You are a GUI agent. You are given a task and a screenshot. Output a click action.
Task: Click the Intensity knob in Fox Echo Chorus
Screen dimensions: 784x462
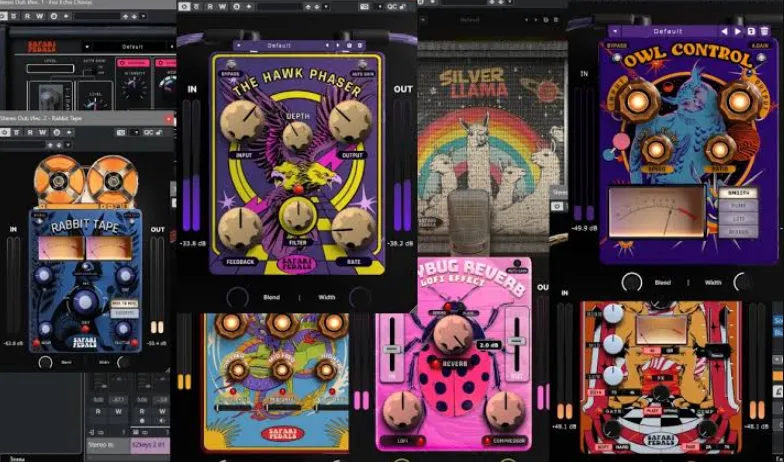(x=134, y=88)
